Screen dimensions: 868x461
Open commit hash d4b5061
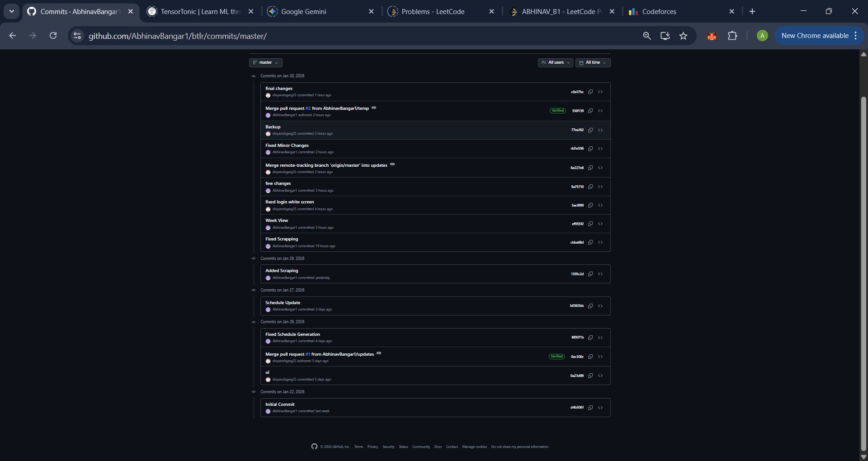pos(577,408)
